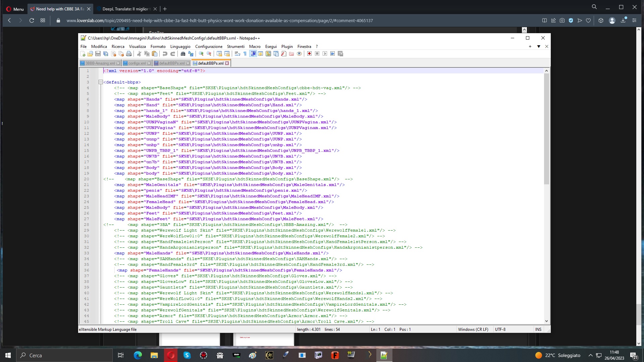Toggle word wrap in the editor

tap(237, 54)
